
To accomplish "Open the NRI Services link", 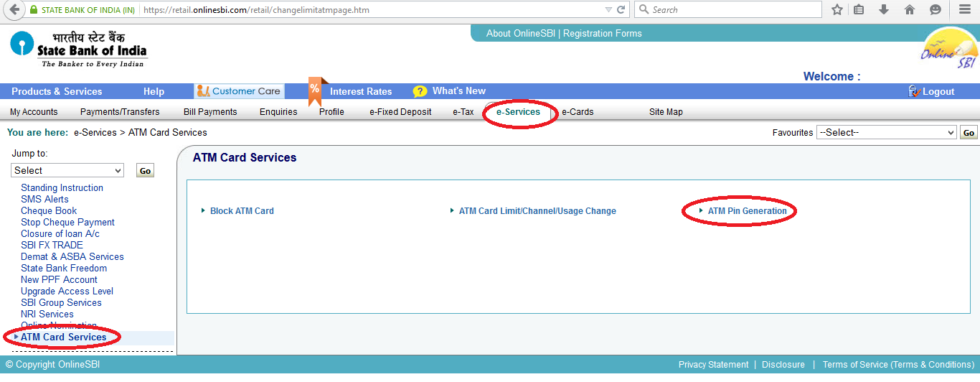I will [47, 315].
